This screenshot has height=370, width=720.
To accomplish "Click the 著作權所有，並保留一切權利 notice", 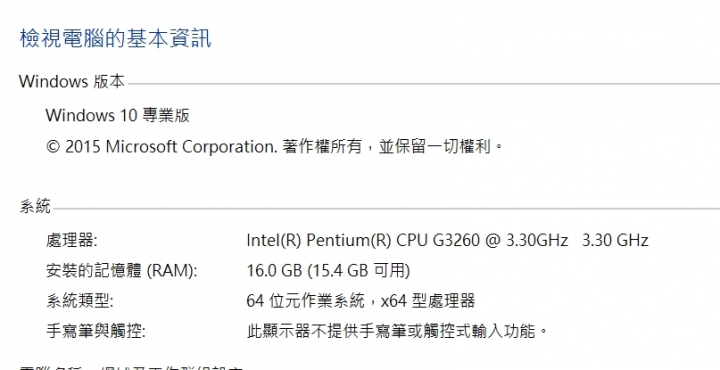I will pyautogui.click(x=393, y=147).
